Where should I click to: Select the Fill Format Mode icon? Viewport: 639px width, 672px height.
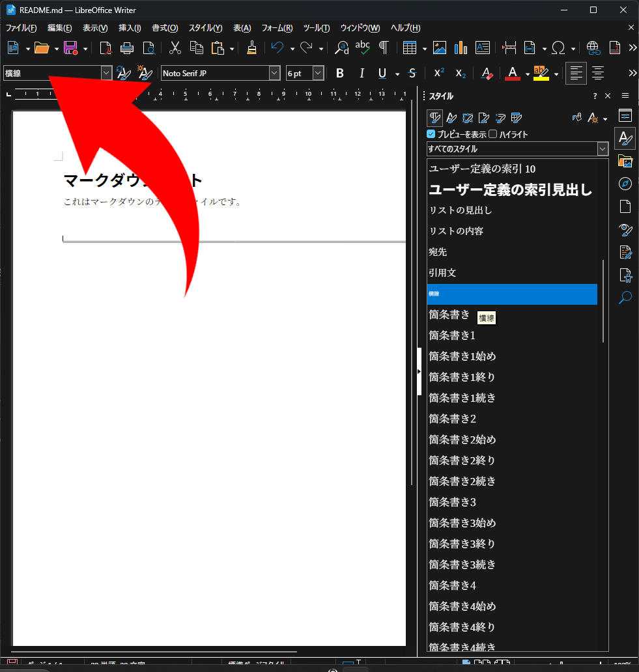click(576, 118)
